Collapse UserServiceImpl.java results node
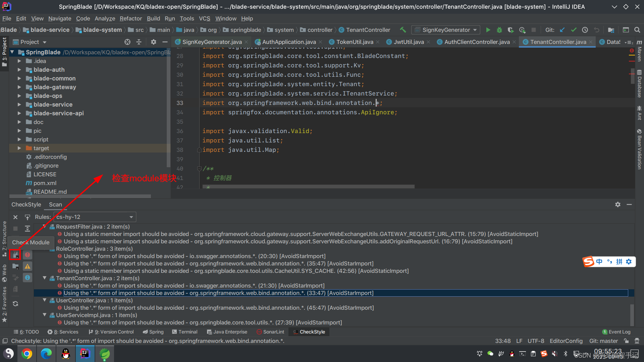Viewport: 644px width, 362px height. click(44, 315)
